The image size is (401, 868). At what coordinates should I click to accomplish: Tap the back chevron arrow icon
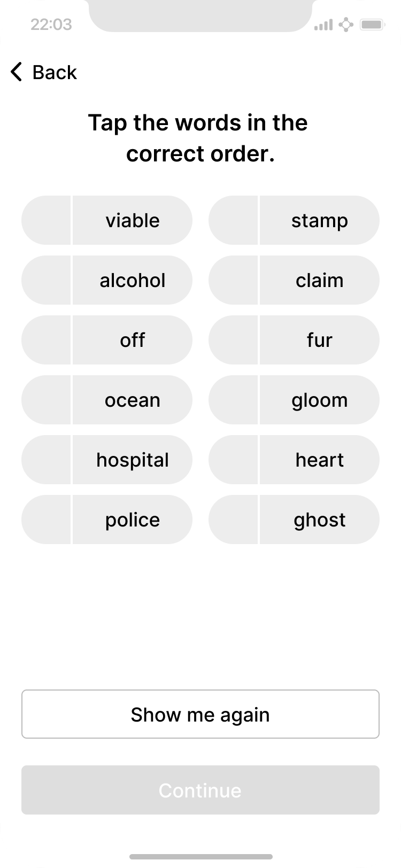tap(17, 72)
